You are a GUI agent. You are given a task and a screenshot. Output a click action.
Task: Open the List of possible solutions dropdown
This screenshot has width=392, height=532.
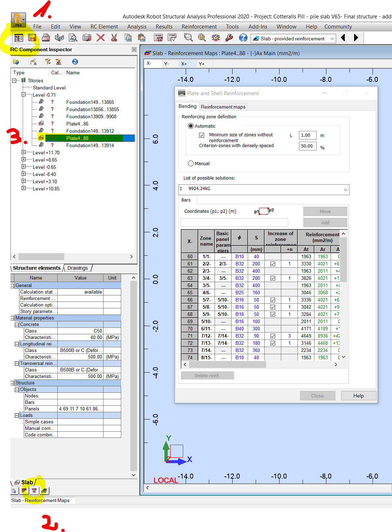345,189
